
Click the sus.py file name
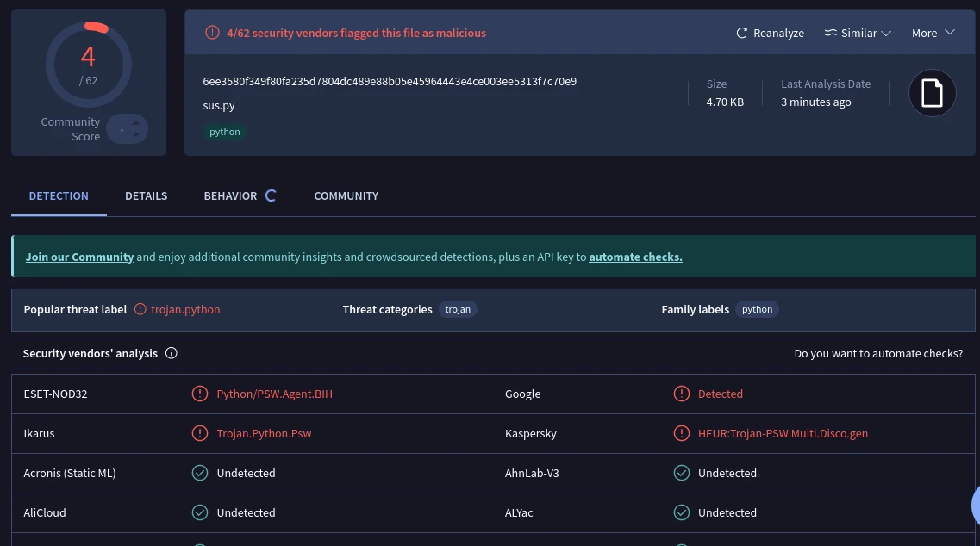pyautogui.click(x=219, y=106)
